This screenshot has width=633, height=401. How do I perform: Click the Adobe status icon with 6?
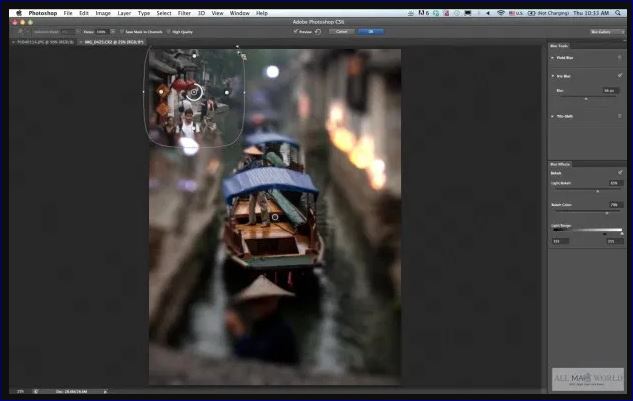423,13
